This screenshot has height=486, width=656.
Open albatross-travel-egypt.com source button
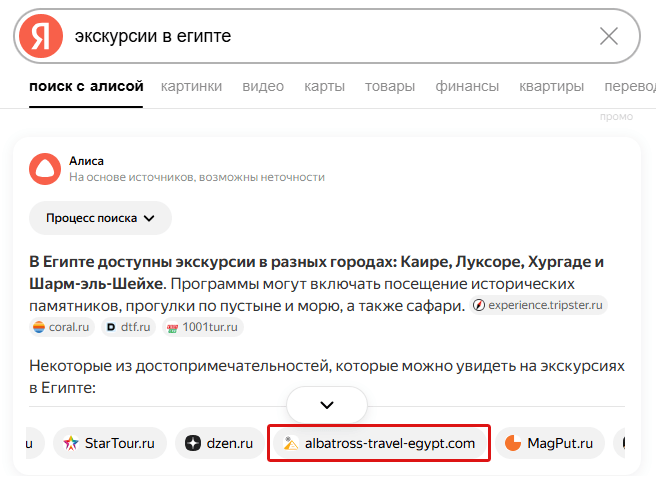point(379,442)
